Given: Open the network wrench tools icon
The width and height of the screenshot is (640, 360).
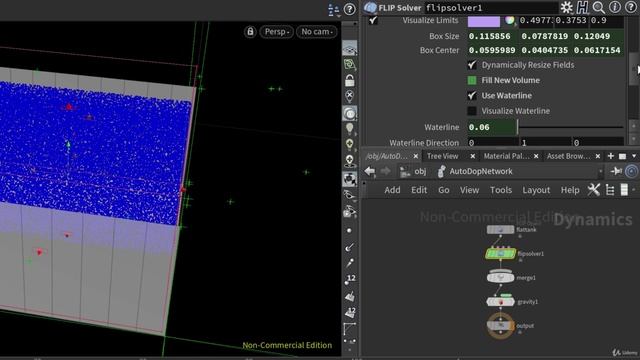Looking at the screenshot, I should coord(594,190).
